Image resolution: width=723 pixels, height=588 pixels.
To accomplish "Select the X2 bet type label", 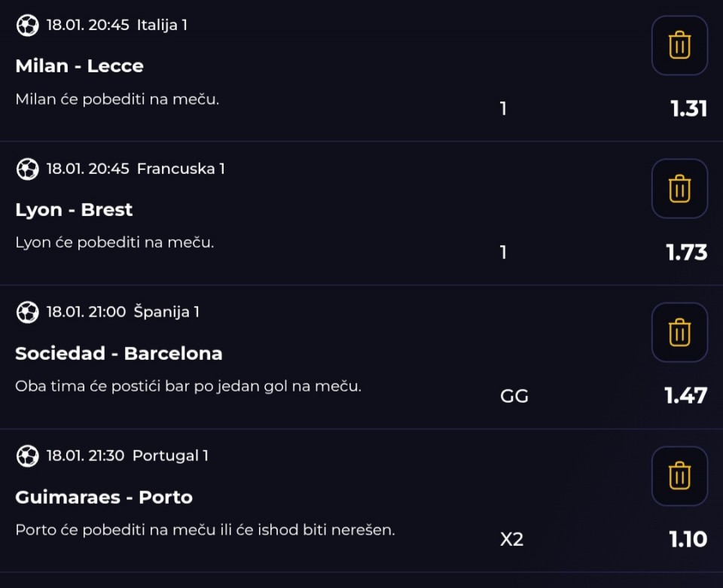I will point(512,540).
